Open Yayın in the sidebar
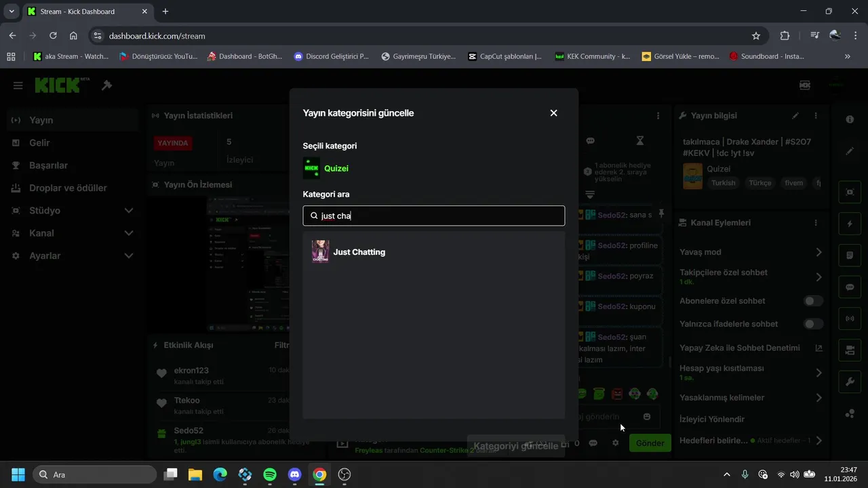Image resolution: width=868 pixels, height=488 pixels. click(x=73, y=120)
